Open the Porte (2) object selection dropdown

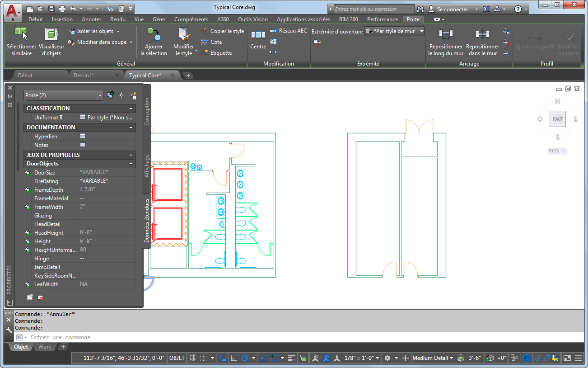point(100,95)
